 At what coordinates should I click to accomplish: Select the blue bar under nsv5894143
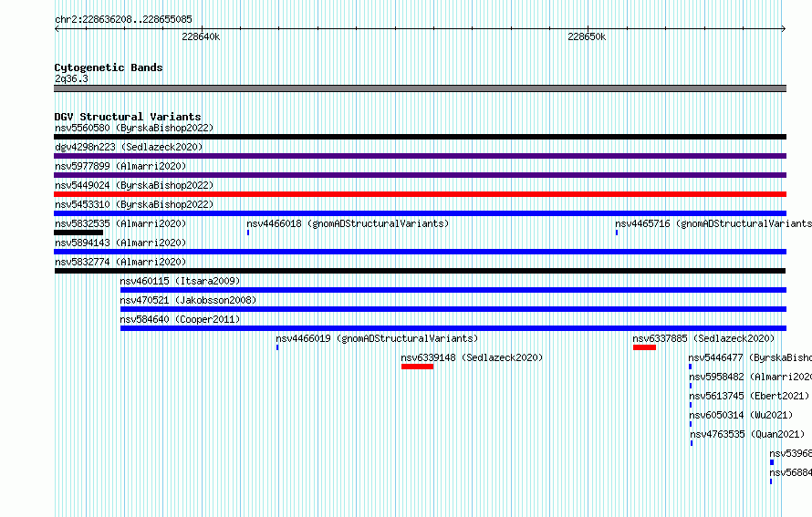[x=420, y=252]
